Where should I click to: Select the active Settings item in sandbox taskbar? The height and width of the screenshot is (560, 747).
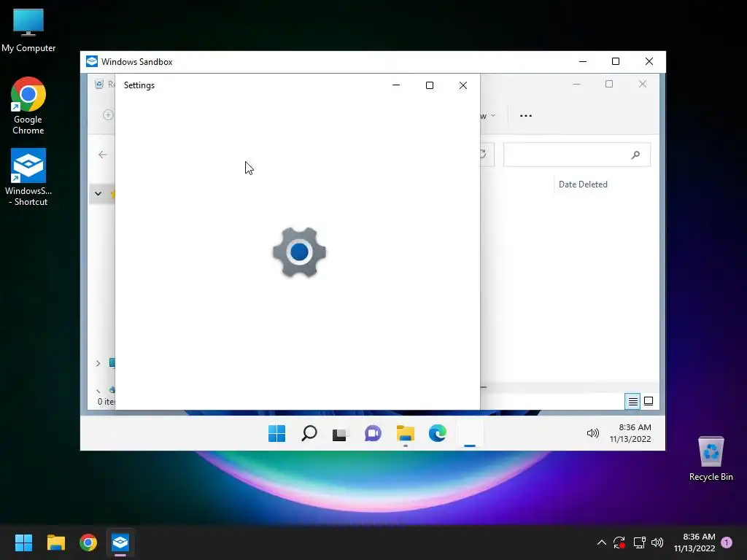[470, 433]
